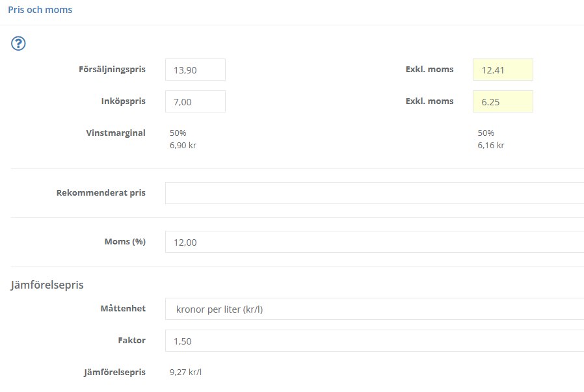Click the Jämförelsepris section heading
The image size is (584, 392).
[x=47, y=285]
